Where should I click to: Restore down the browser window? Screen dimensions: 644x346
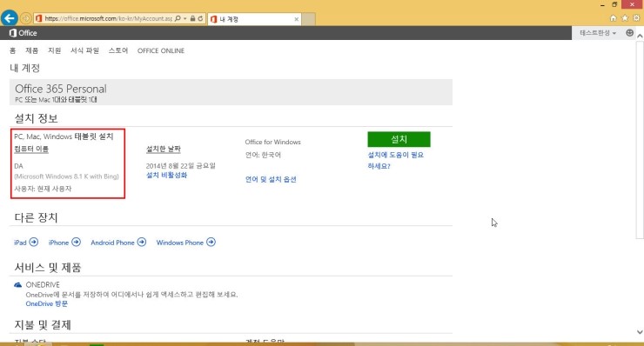(x=614, y=4)
